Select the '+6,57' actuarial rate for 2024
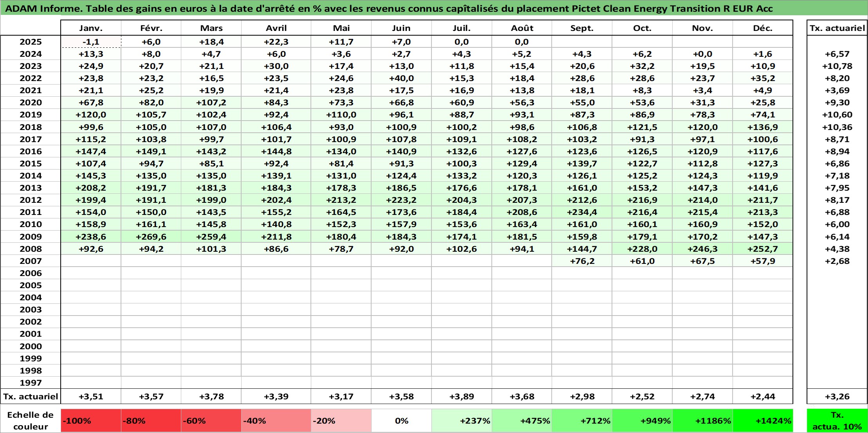The height and width of the screenshot is (433, 868). pos(837,54)
